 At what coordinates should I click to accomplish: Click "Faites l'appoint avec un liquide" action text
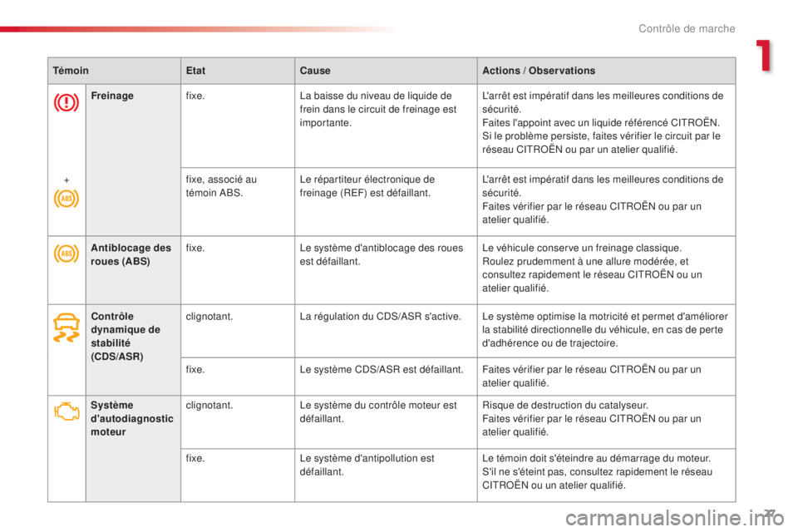(600, 123)
